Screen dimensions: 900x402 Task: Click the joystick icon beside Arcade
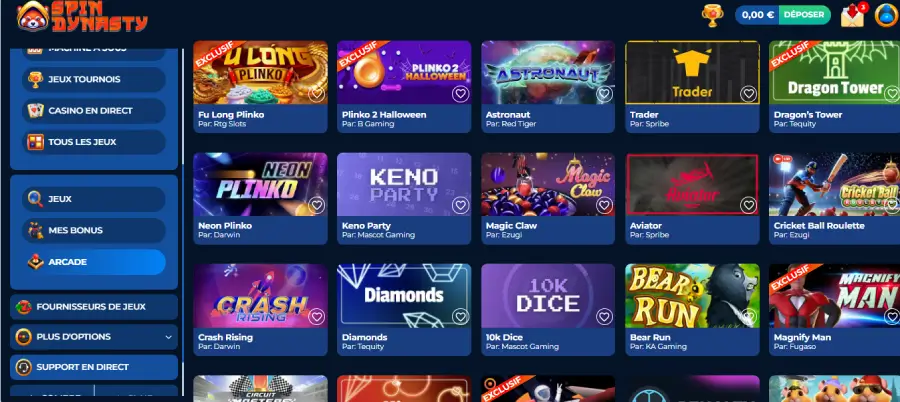[35, 262]
